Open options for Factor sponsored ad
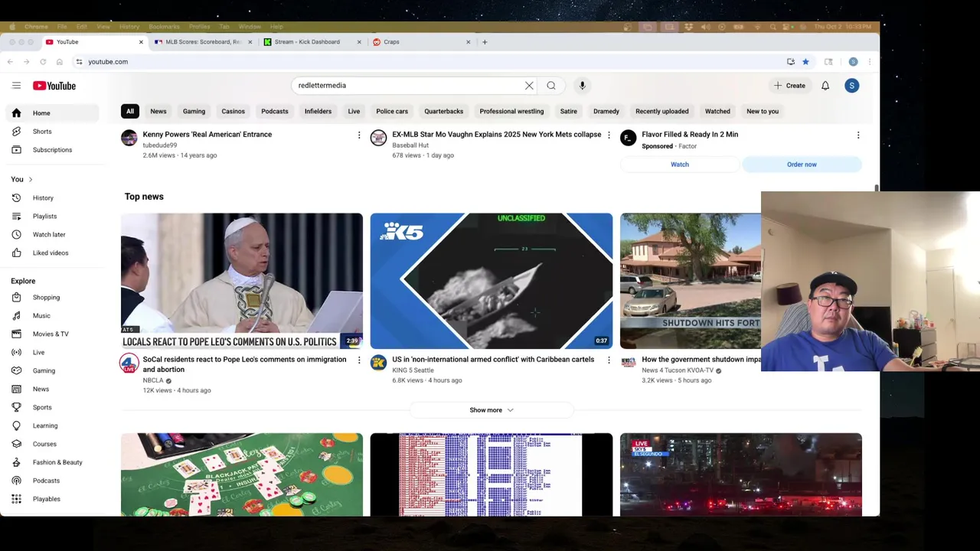Image resolution: width=980 pixels, height=551 pixels. pyautogui.click(x=857, y=135)
